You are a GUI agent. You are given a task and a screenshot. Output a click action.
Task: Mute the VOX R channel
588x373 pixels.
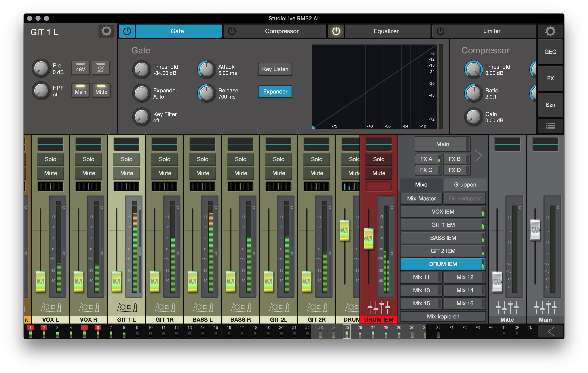click(x=89, y=173)
